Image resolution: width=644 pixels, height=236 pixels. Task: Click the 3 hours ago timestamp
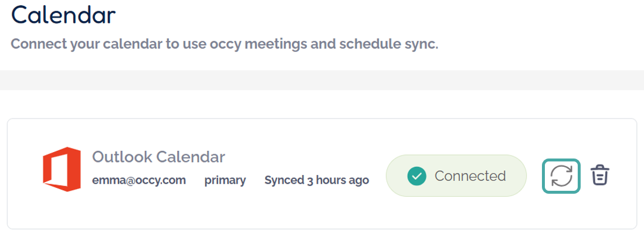tap(338, 180)
